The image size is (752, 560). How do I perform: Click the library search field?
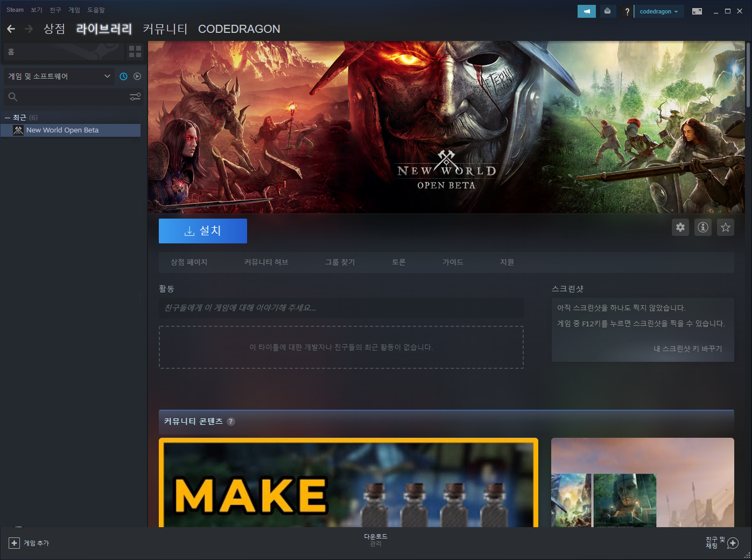coord(74,97)
